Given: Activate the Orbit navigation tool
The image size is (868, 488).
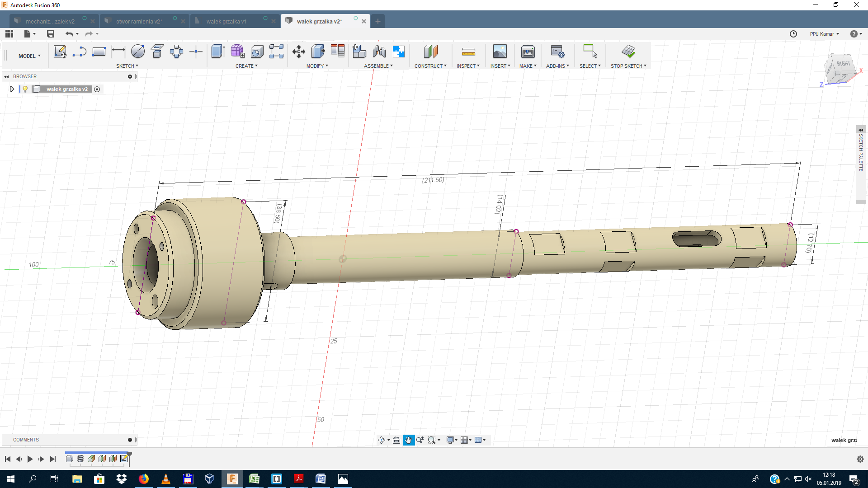Looking at the screenshot, I should (382, 440).
